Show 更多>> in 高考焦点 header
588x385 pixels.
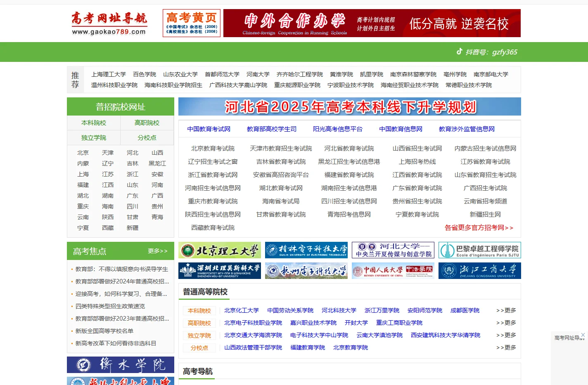pos(158,251)
